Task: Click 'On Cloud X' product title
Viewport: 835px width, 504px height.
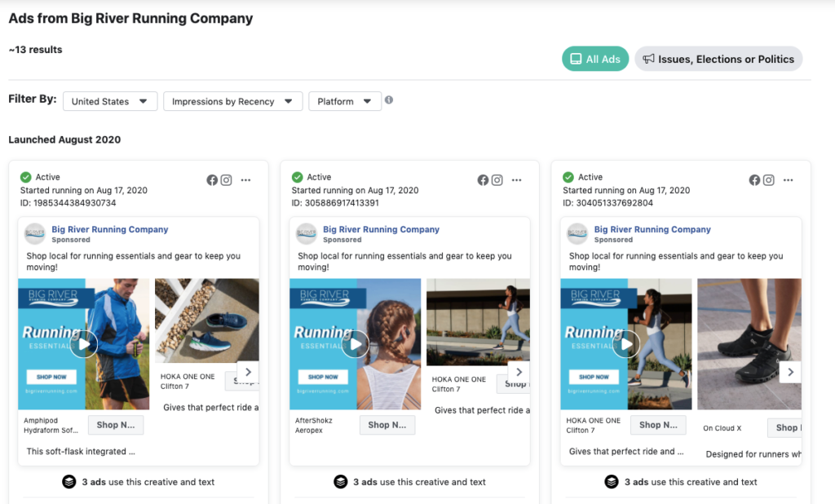Action: (x=722, y=428)
